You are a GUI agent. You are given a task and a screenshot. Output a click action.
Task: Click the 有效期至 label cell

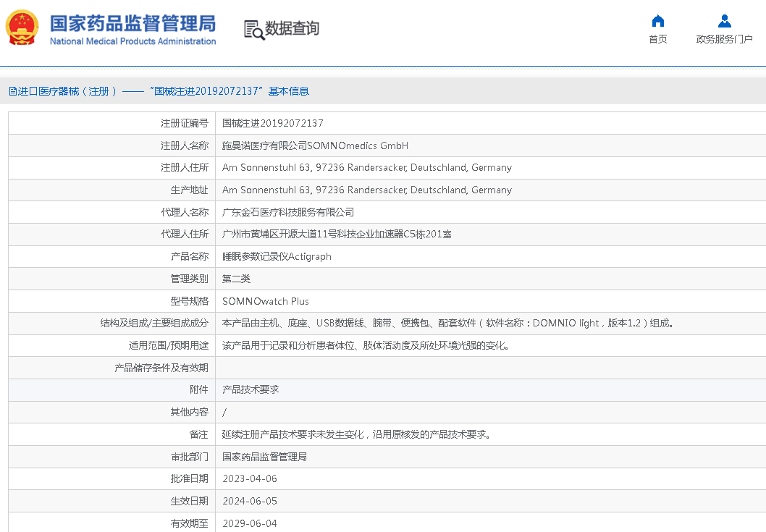click(x=112, y=523)
